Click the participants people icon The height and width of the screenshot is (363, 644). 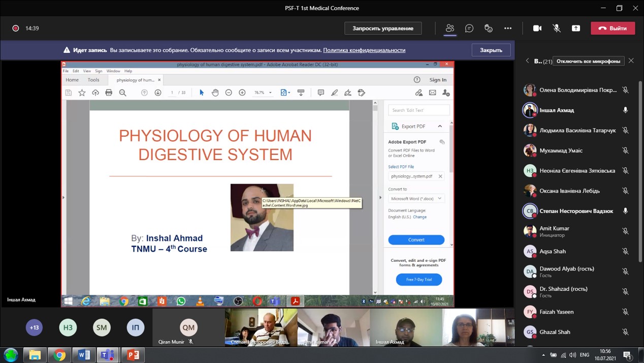(450, 28)
